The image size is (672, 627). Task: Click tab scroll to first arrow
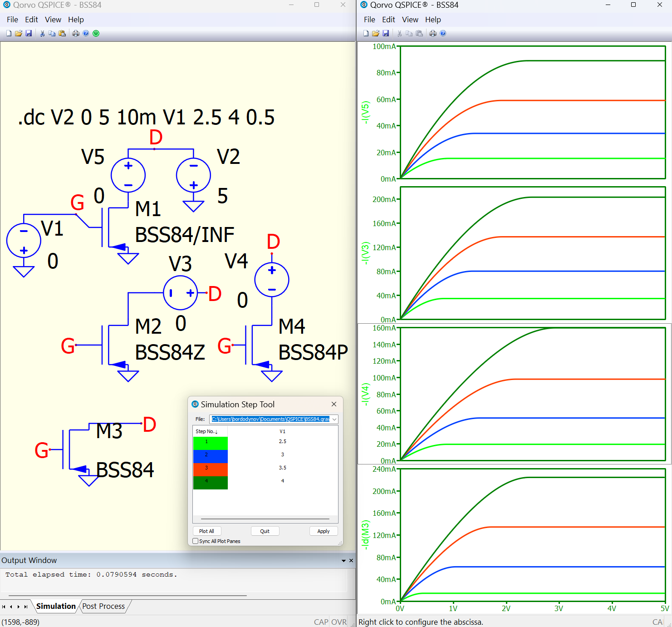coord(4,607)
